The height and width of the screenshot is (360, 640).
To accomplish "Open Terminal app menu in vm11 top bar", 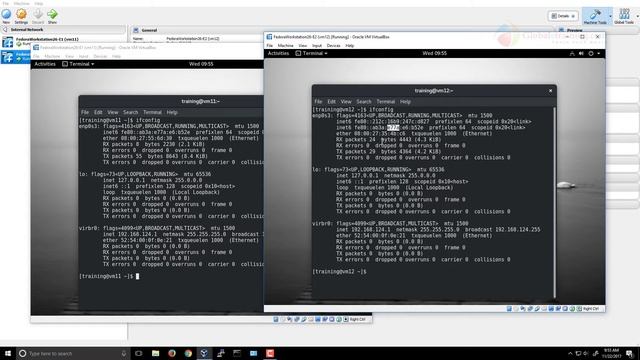I will pyautogui.click(x=78, y=64).
